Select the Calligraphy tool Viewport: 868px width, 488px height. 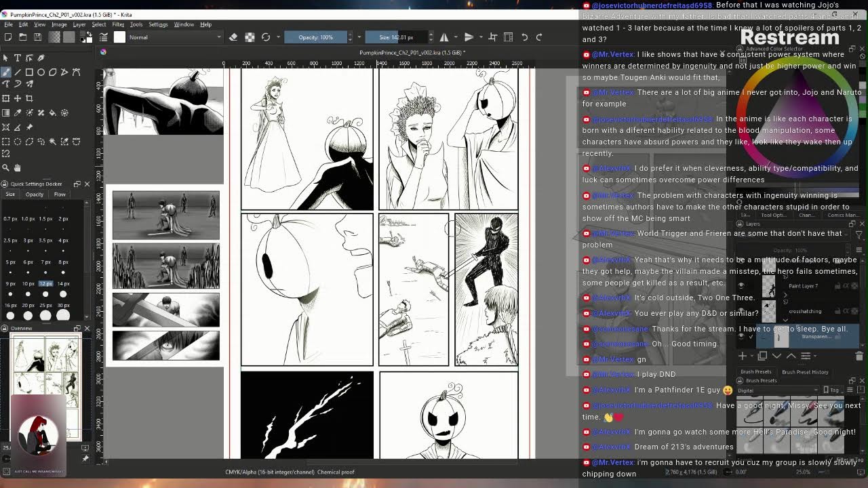pyautogui.click(x=41, y=58)
